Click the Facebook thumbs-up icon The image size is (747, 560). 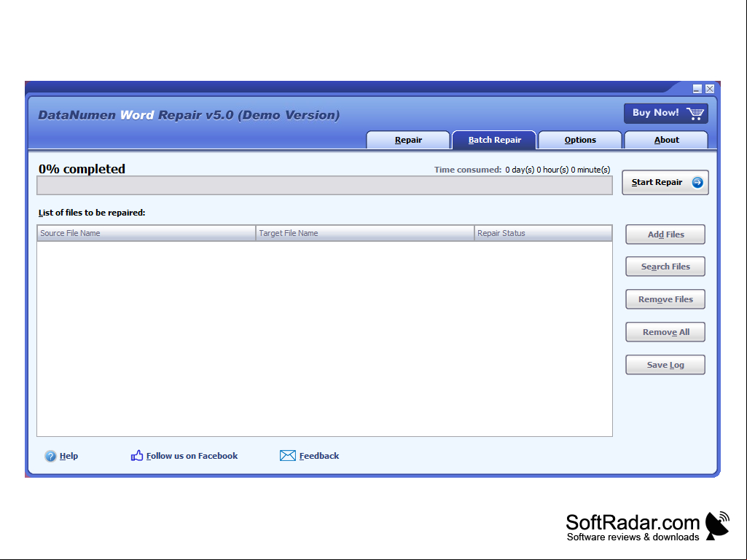click(x=137, y=456)
